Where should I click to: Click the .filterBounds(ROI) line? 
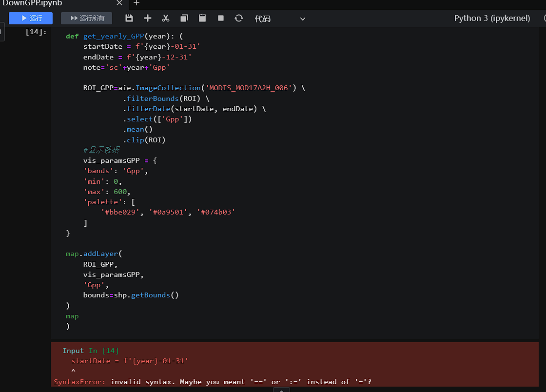[166, 98]
